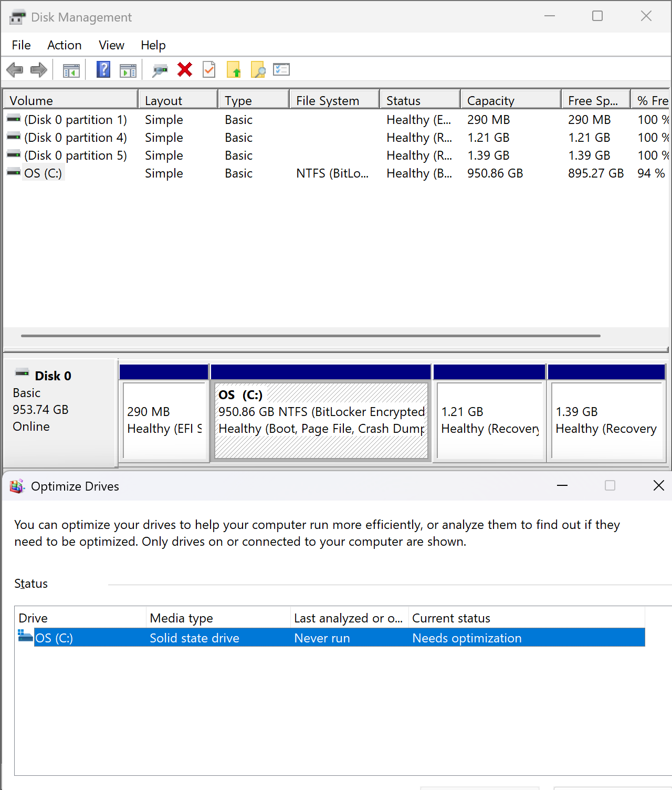Open Help via the blue question mark icon

[103, 69]
